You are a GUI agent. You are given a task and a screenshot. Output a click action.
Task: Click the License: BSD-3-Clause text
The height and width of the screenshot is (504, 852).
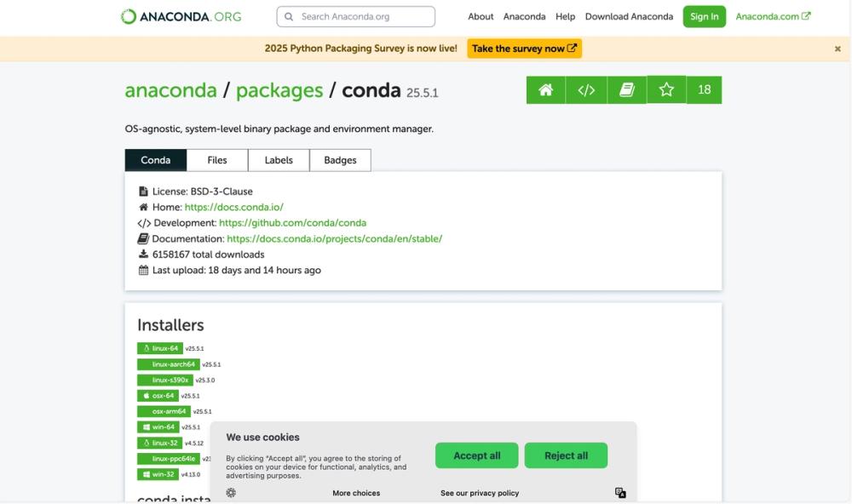202,192
